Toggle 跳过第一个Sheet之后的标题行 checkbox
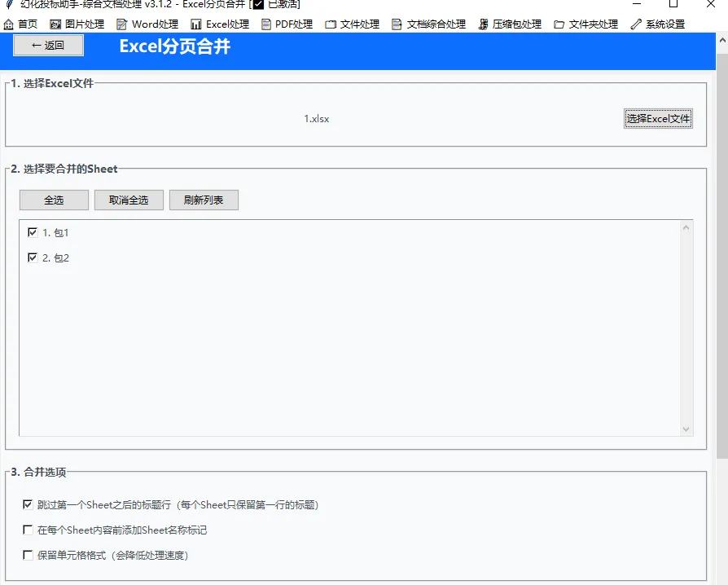The height and width of the screenshot is (585, 728). (x=28, y=504)
